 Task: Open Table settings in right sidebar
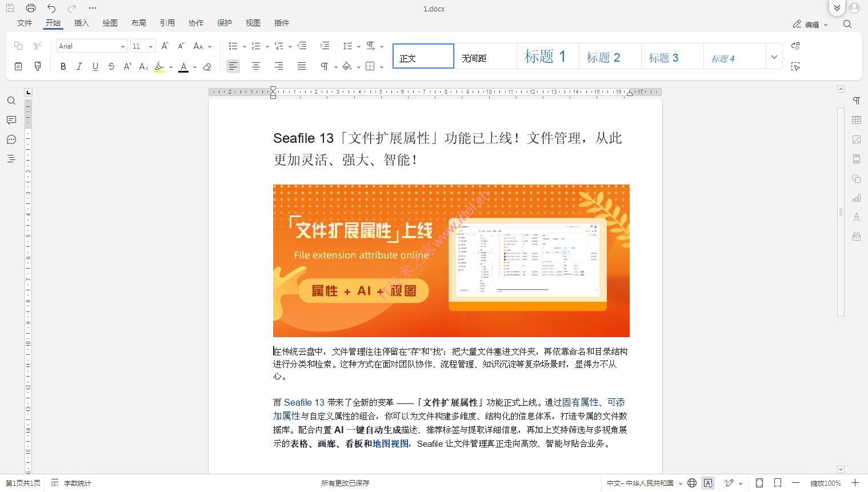[856, 120]
